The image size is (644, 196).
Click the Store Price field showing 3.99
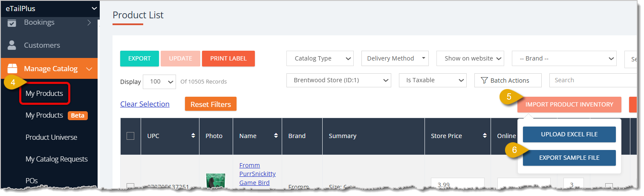(x=458, y=183)
